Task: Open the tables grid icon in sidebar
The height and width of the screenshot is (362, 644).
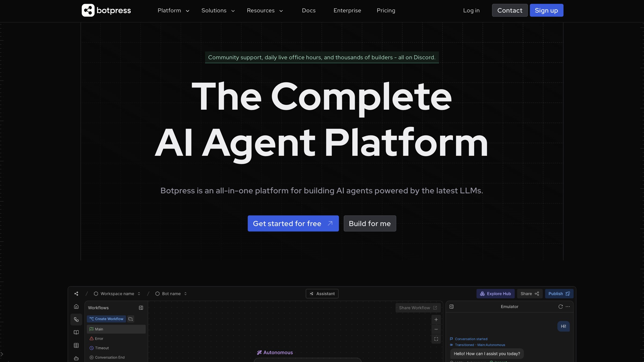Action: (x=76, y=345)
